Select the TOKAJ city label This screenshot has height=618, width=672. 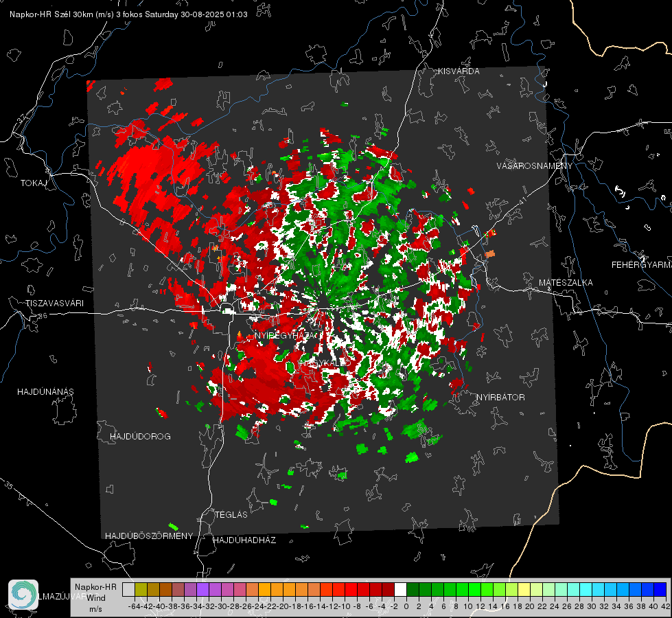pyautogui.click(x=34, y=183)
